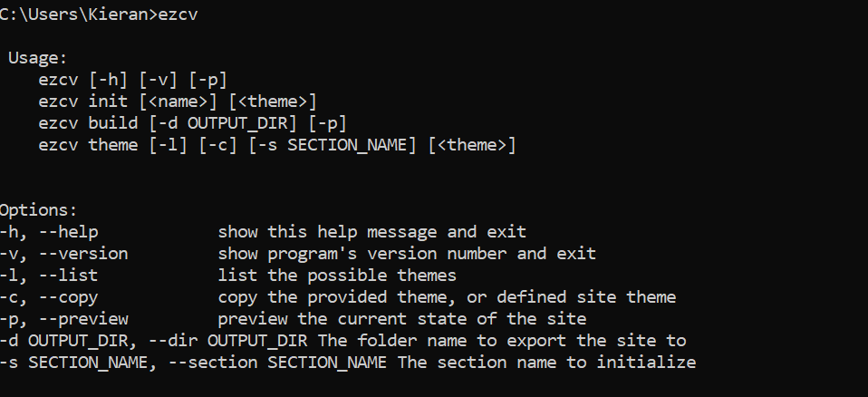Screen dimensions: 868x397
Task: Click the typed ezcv command at the prompt
Action: point(179,15)
